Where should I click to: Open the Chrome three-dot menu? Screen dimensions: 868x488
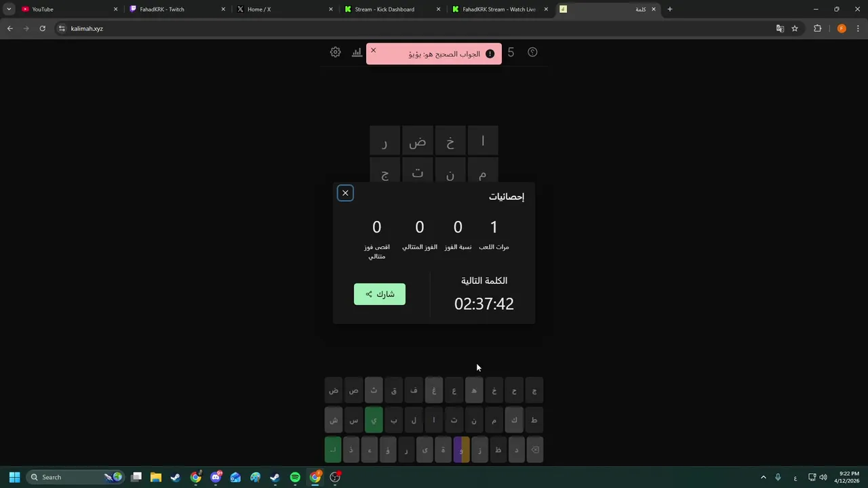[x=859, y=28]
